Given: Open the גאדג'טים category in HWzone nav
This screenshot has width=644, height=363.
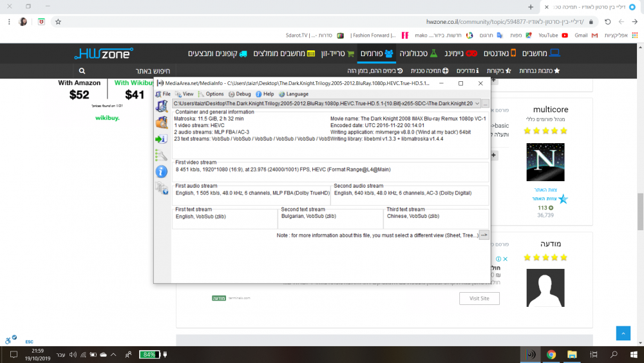Looking at the screenshot, I should (x=500, y=54).
